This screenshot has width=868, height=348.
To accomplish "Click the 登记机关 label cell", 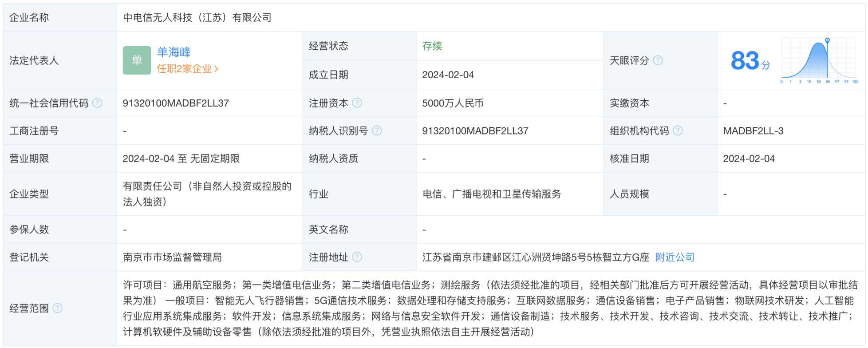I will 60,257.
